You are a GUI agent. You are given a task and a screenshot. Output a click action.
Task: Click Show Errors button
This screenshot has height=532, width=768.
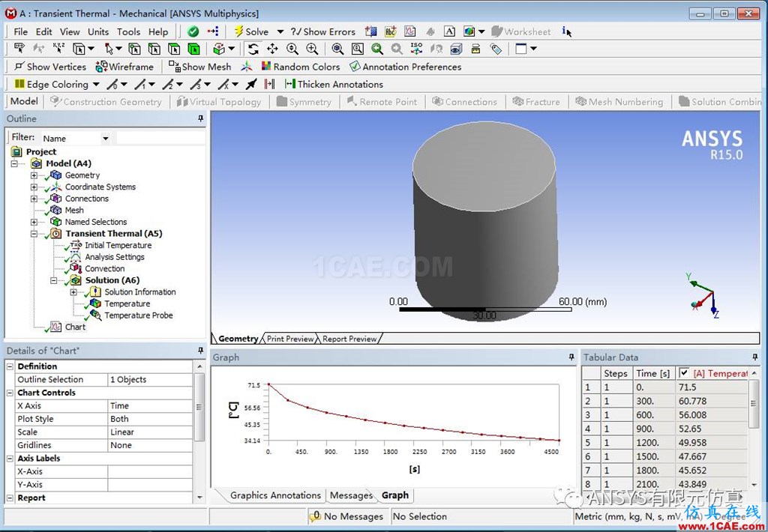(322, 31)
